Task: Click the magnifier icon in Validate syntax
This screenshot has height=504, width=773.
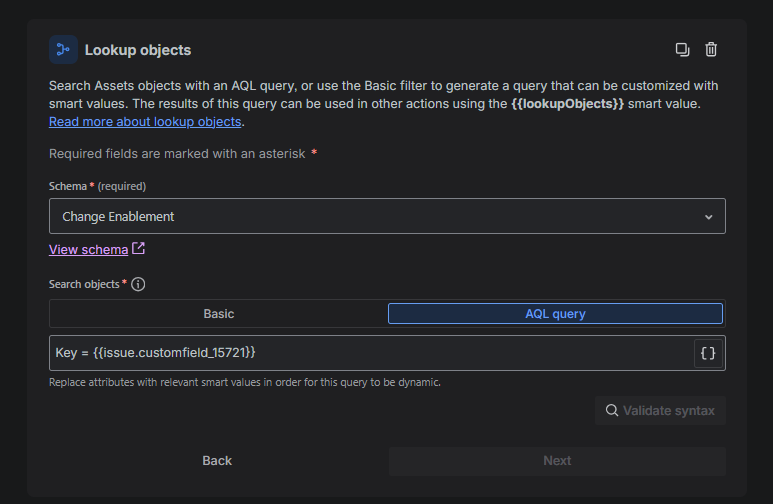Action: pyautogui.click(x=611, y=411)
